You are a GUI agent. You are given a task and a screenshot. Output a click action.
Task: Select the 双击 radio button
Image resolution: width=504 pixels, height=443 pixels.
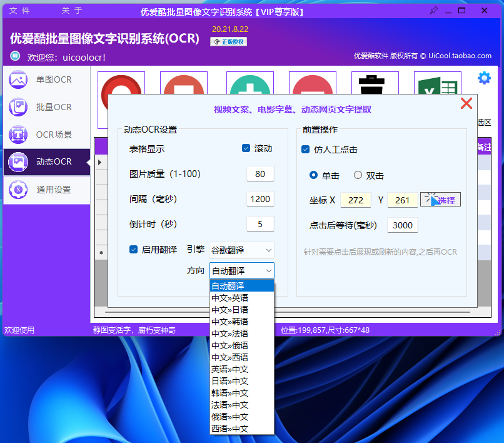358,175
